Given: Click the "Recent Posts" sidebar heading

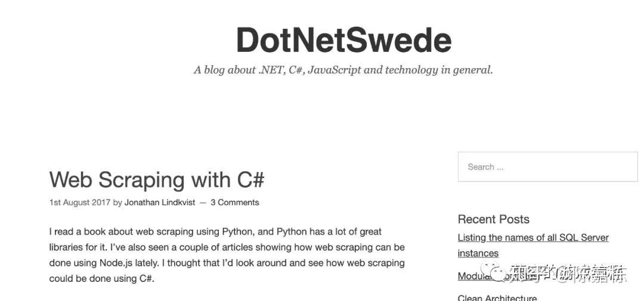Looking at the screenshot, I should 493,219.
